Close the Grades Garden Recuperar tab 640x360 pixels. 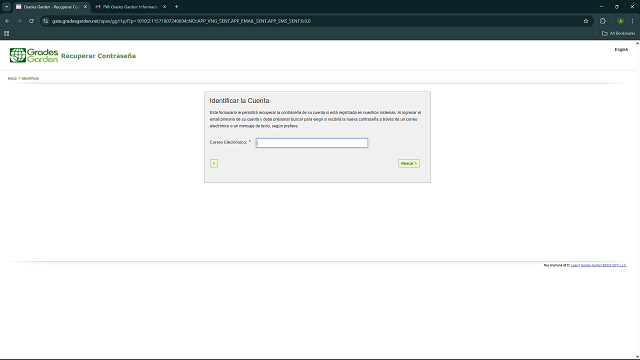85,7
